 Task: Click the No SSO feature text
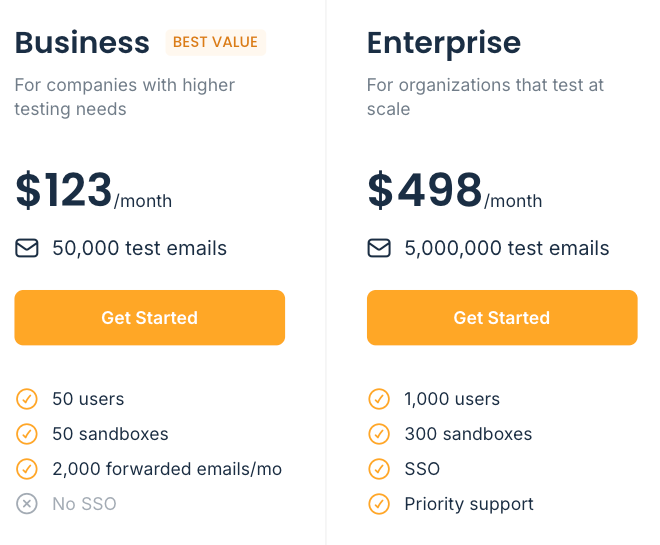pyautogui.click(x=84, y=504)
